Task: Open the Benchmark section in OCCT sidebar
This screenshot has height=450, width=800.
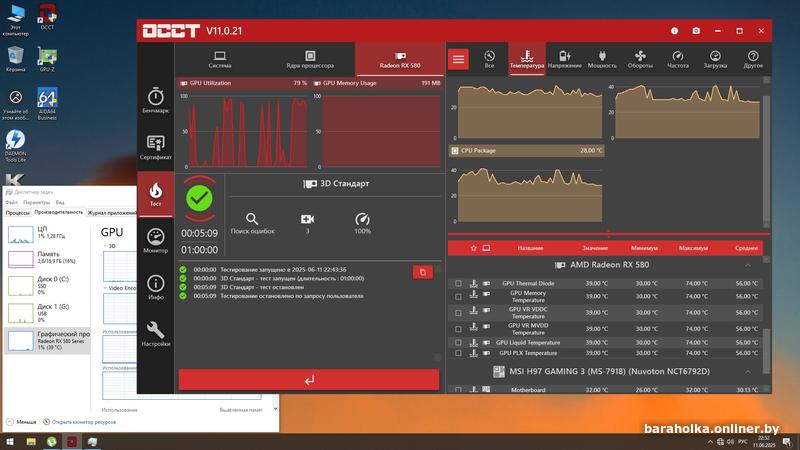Action: point(156,101)
